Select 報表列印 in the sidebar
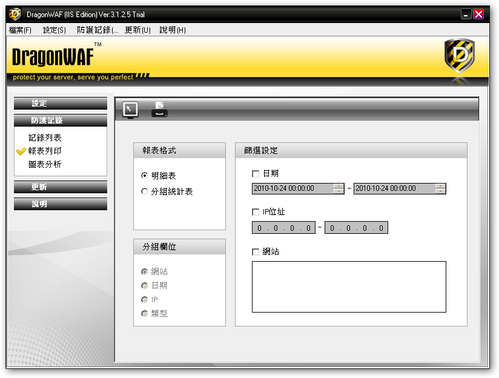Screen dimensions: 499x378 pyautogui.click(x=45, y=151)
